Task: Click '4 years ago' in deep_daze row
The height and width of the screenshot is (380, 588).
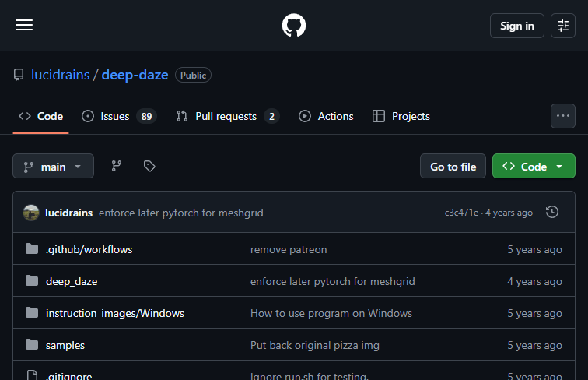Action: coord(534,281)
